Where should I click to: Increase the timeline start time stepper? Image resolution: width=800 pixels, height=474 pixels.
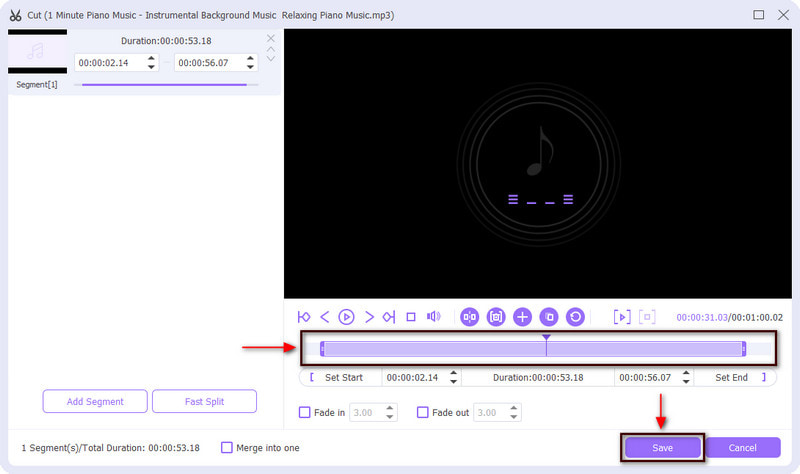tap(454, 373)
